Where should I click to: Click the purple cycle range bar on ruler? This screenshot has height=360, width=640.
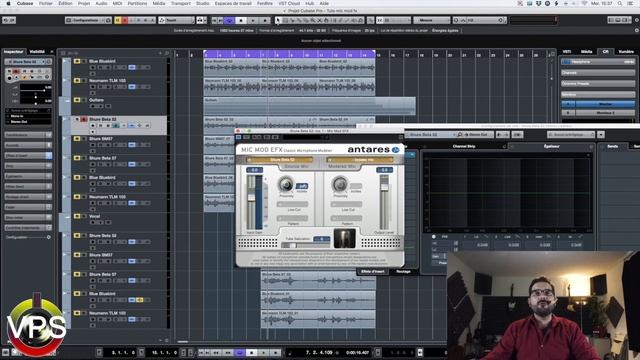pos(289,53)
